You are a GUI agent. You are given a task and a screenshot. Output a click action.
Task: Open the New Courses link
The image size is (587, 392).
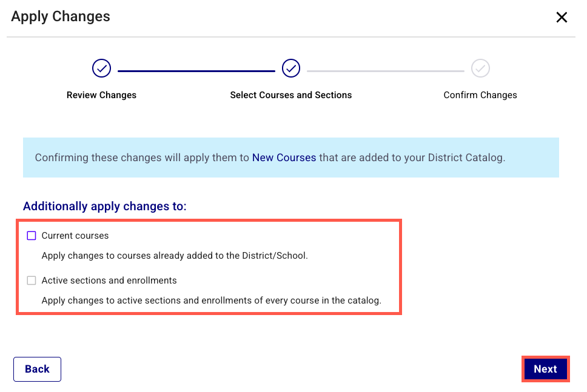(x=284, y=158)
